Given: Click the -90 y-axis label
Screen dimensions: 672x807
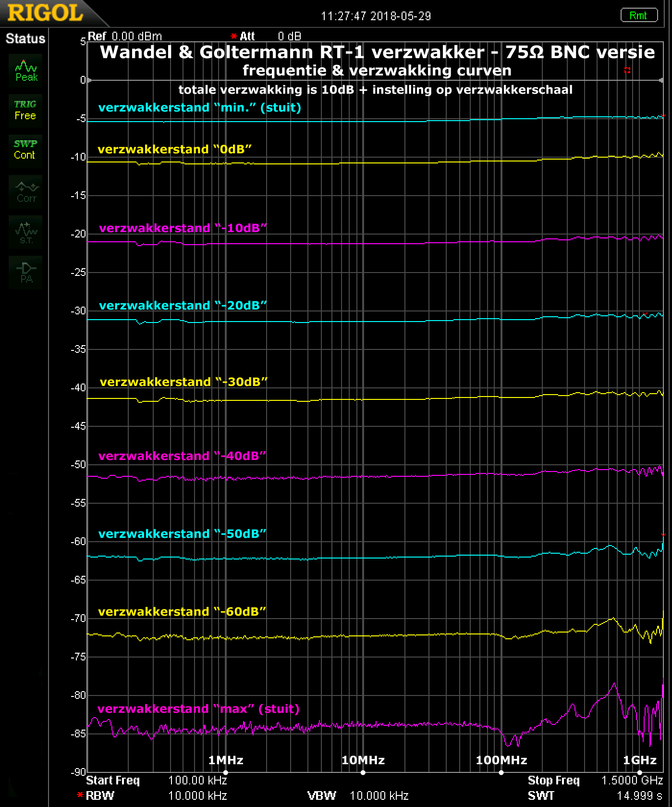Looking at the screenshot, I should click(78, 772).
